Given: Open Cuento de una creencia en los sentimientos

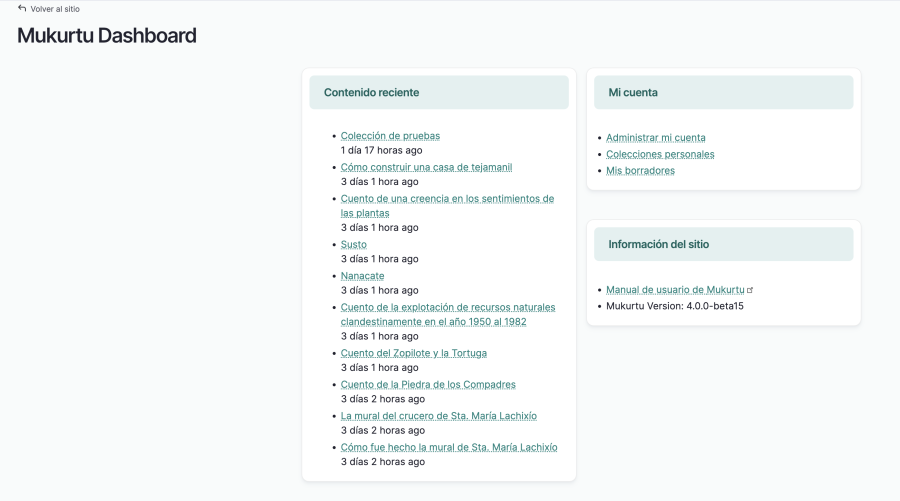Looking at the screenshot, I should pyautogui.click(x=447, y=205).
